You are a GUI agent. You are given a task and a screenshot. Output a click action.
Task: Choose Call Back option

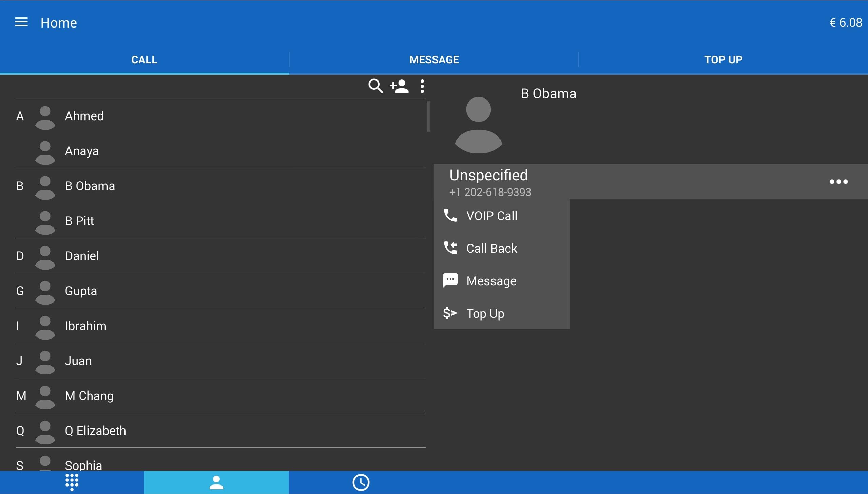tap(491, 248)
